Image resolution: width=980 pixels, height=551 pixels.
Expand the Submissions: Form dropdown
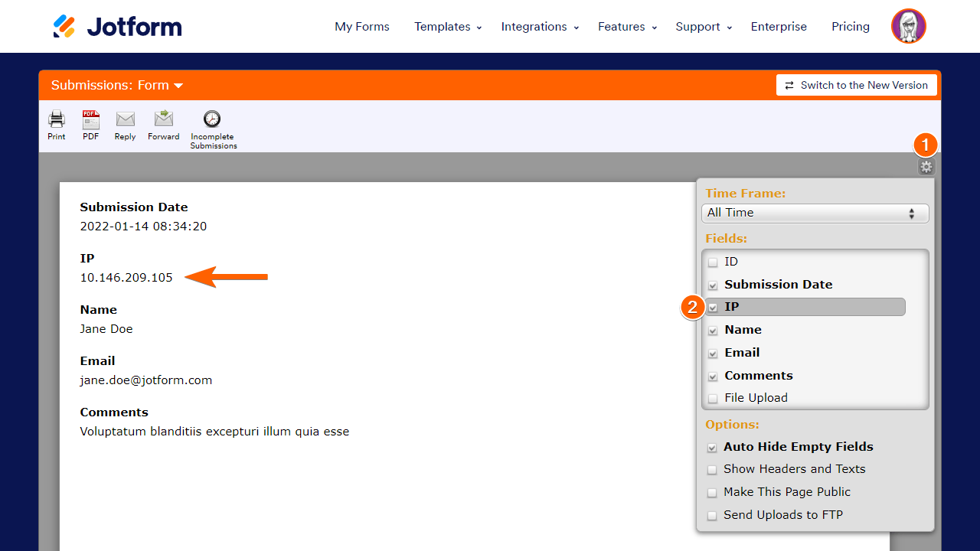click(x=117, y=85)
